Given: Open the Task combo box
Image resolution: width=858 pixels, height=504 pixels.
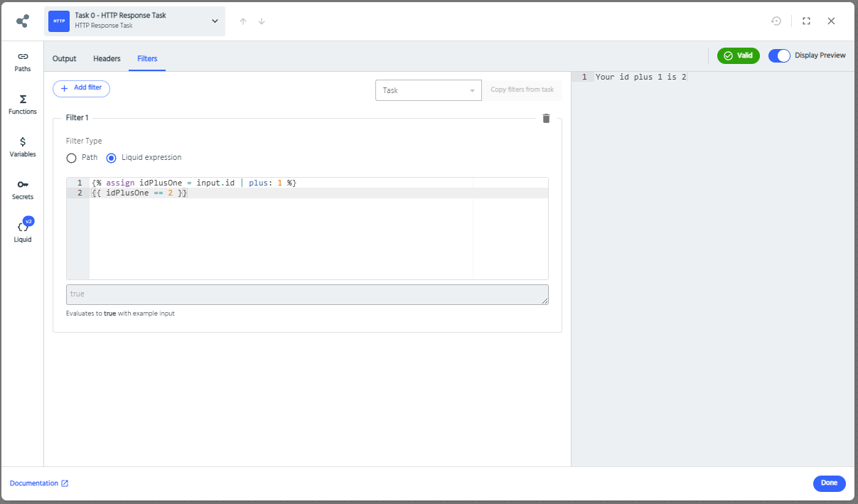Looking at the screenshot, I should pyautogui.click(x=429, y=90).
